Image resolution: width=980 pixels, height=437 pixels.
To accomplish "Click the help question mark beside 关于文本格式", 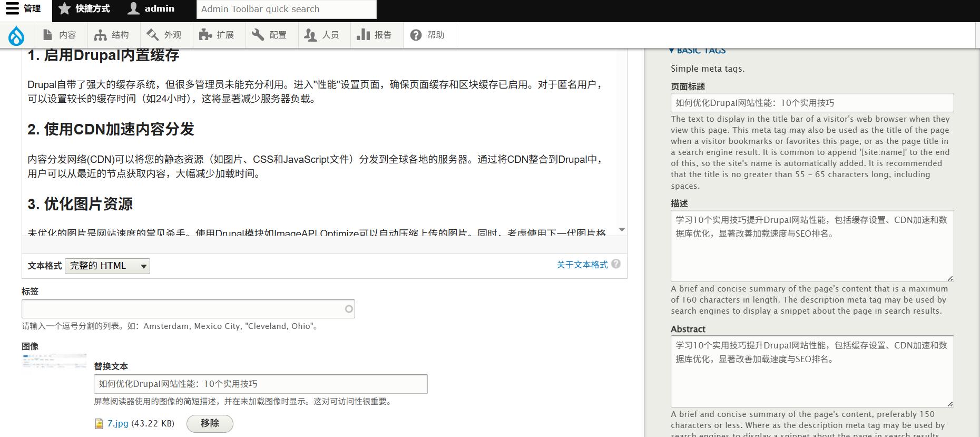I will pyautogui.click(x=616, y=264).
